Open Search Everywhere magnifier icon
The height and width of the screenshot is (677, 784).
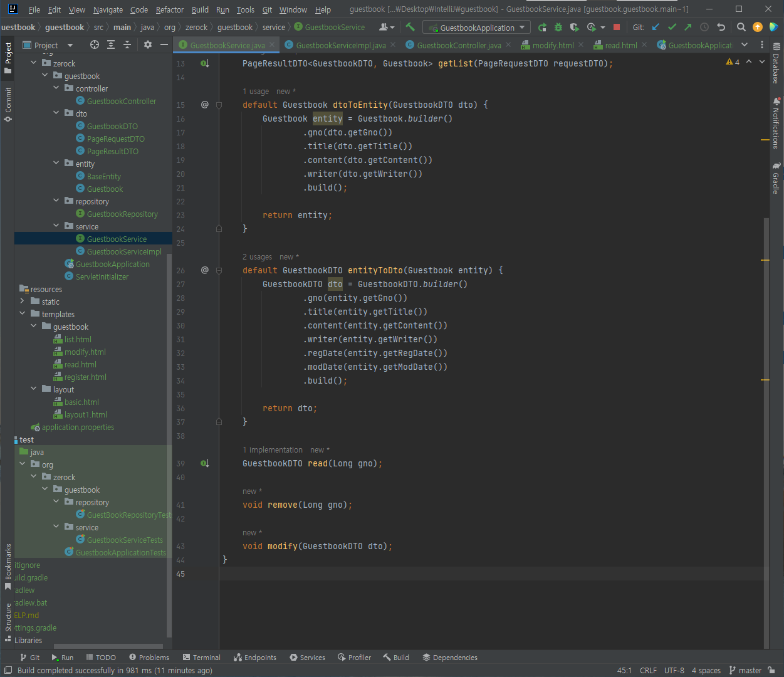[x=741, y=27]
